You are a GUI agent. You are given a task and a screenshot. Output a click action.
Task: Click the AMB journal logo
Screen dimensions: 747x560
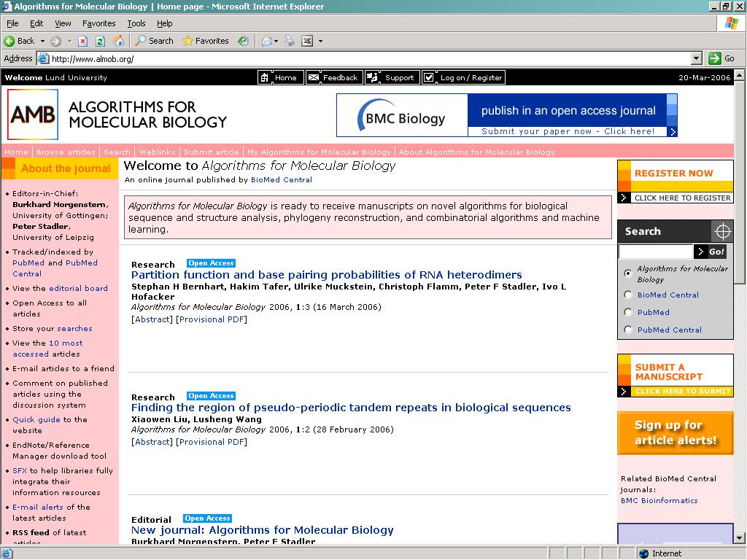(x=33, y=114)
